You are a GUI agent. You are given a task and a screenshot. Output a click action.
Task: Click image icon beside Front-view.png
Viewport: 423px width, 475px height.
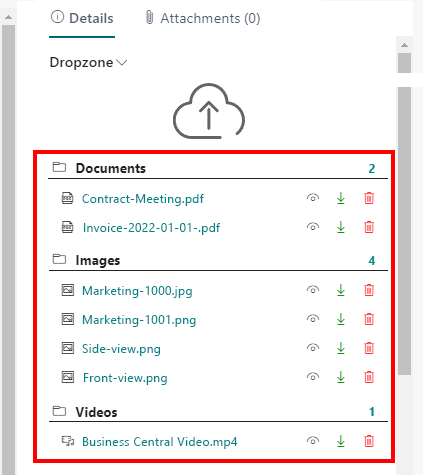[68, 377]
